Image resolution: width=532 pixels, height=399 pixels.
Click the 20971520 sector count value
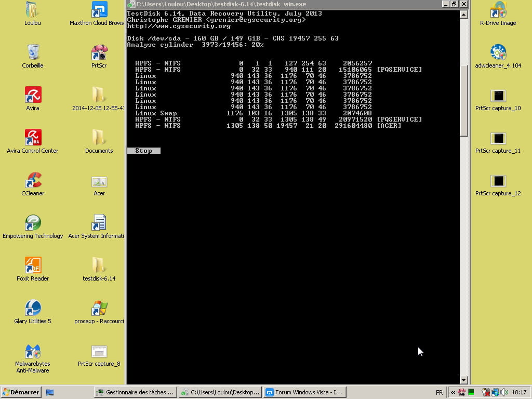coord(355,119)
